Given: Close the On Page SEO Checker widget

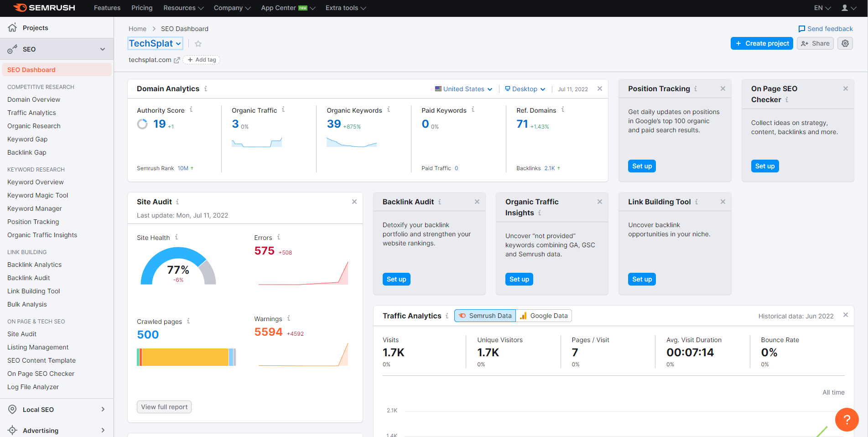Looking at the screenshot, I should (846, 88).
